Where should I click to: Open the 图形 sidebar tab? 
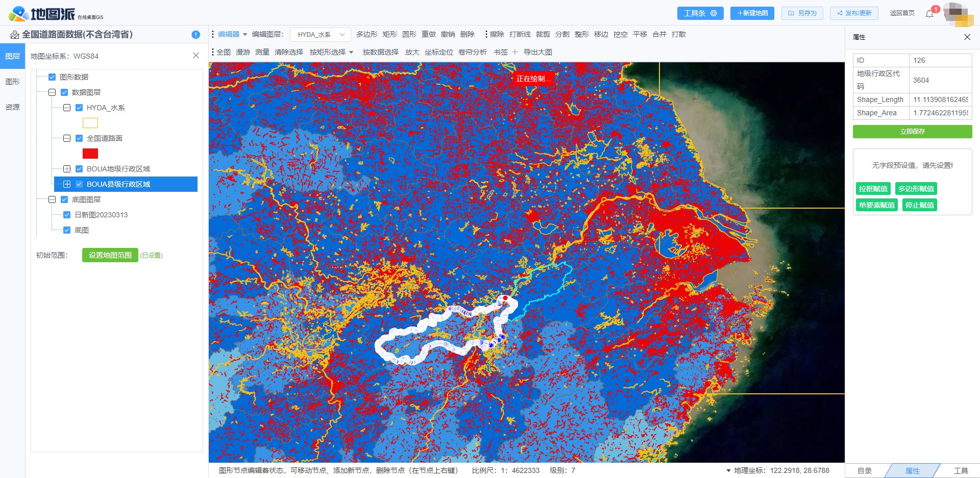click(x=12, y=82)
